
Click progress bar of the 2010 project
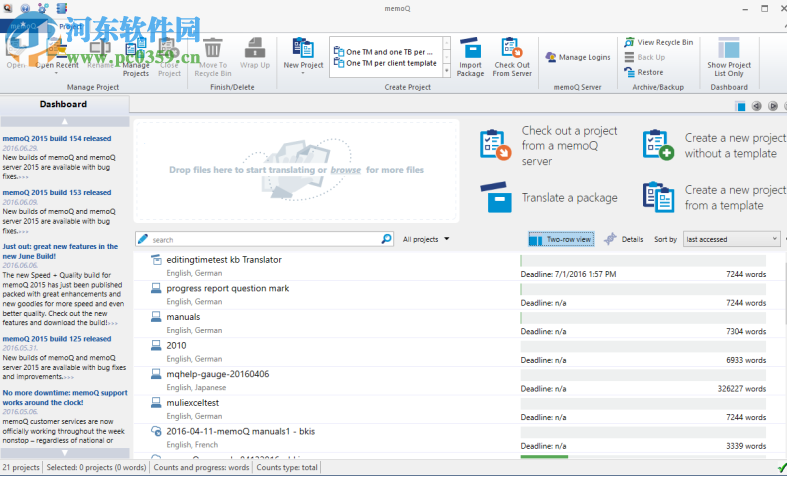[643, 347]
